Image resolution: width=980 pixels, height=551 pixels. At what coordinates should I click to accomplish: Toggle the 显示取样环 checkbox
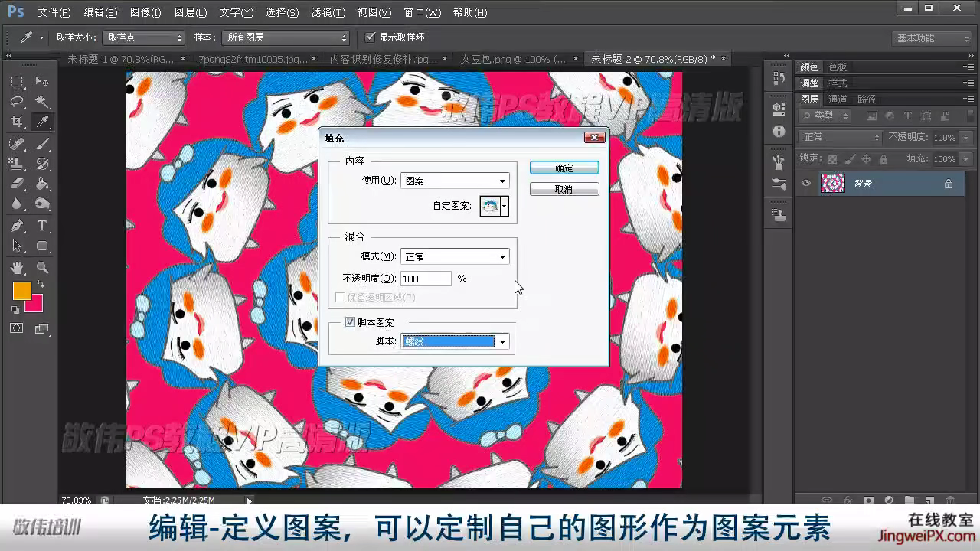point(371,37)
